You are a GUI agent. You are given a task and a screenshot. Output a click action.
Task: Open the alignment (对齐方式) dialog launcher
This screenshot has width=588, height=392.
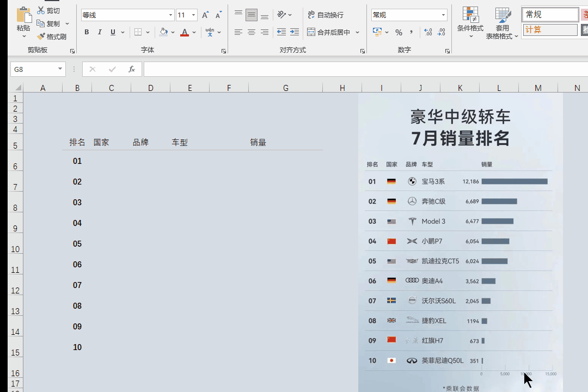pyautogui.click(x=363, y=51)
